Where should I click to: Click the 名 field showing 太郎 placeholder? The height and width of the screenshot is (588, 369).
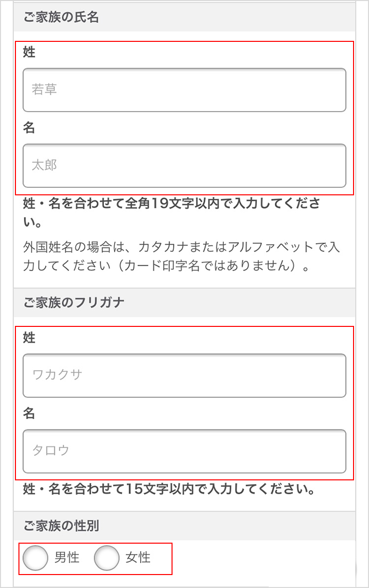(184, 166)
